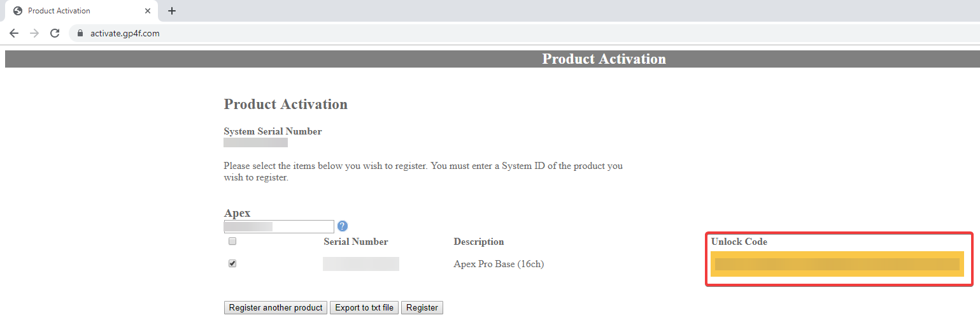Screen dimensions: 980x336
Task: Click the blurred serial number in product row
Action: pyautogui.click(x=361, y=264)
